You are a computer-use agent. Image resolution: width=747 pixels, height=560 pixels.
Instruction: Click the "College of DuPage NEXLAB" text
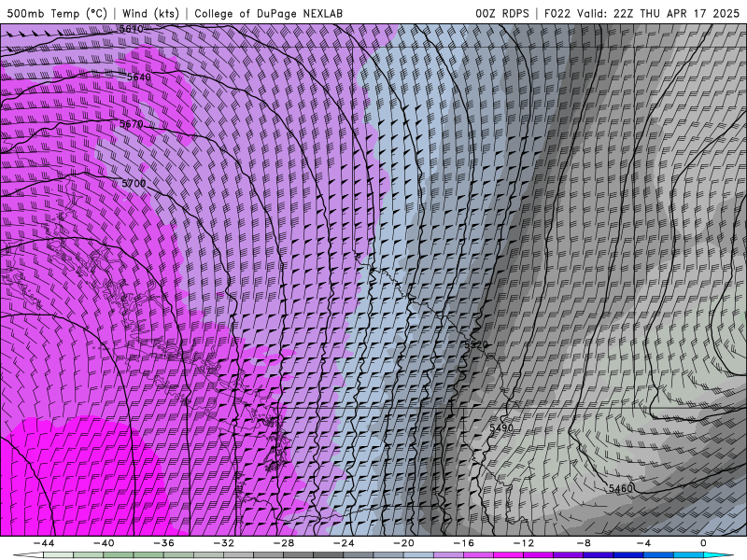pos(268,13)
